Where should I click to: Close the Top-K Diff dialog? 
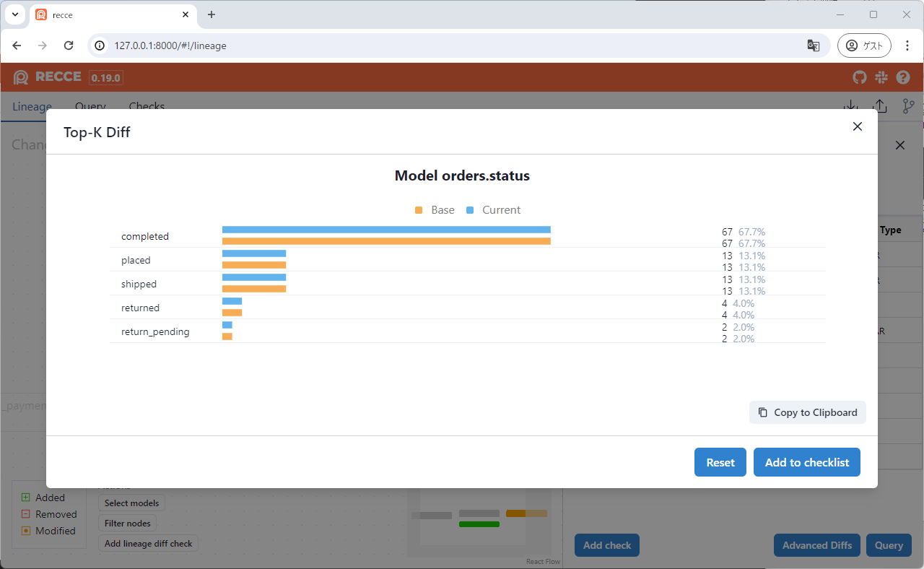[858, 126]
